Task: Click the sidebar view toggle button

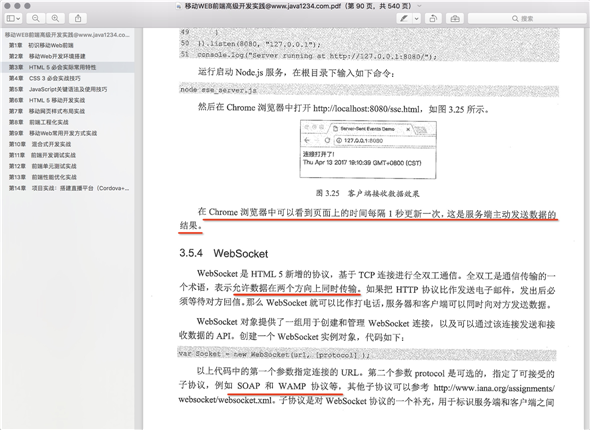Action: (x=14, y=18)
